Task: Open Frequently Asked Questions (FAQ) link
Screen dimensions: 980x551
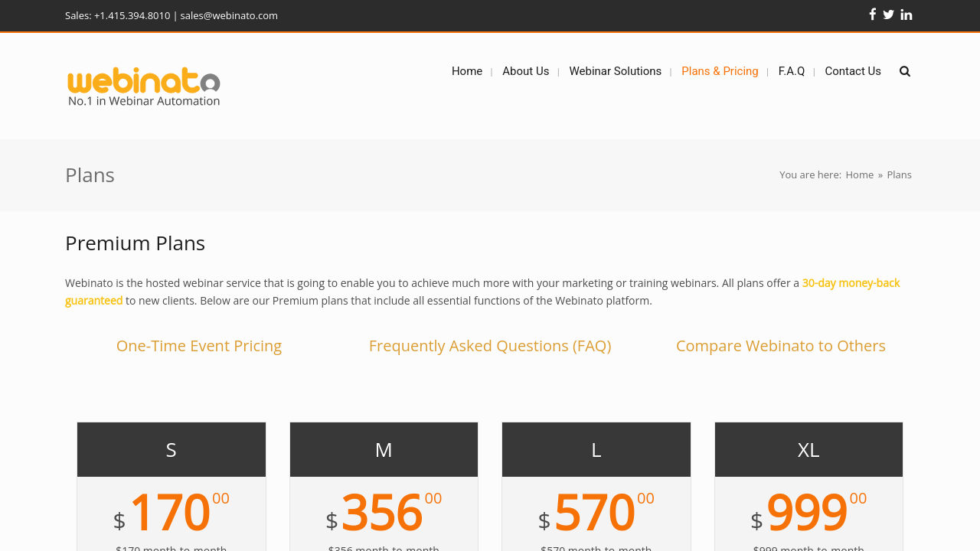Action: (x=490, y=346)
